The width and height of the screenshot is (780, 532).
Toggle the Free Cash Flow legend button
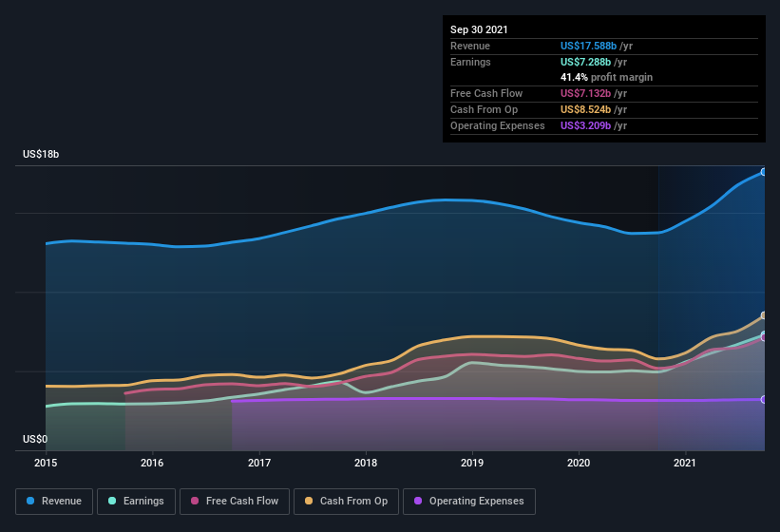point(235,502)
